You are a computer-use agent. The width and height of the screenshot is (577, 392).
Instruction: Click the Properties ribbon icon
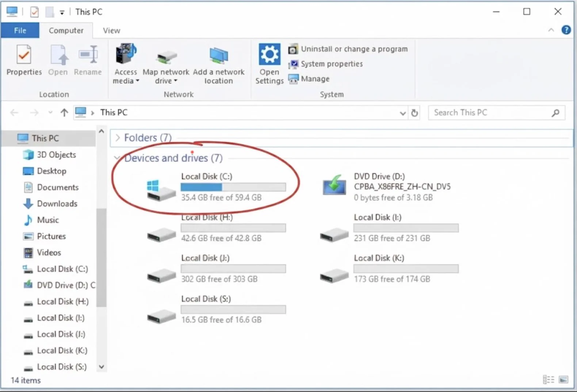coord(24,55)
